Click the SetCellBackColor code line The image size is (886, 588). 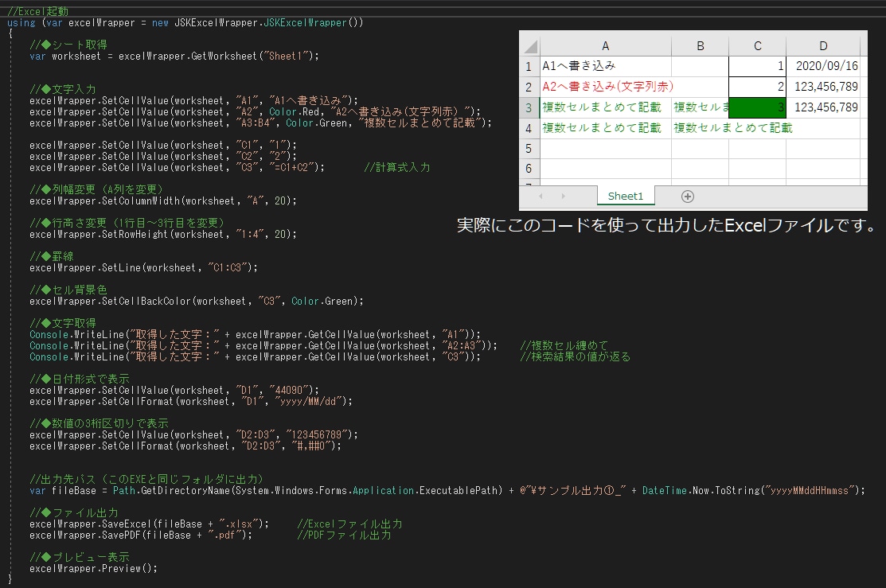point(196,301)
